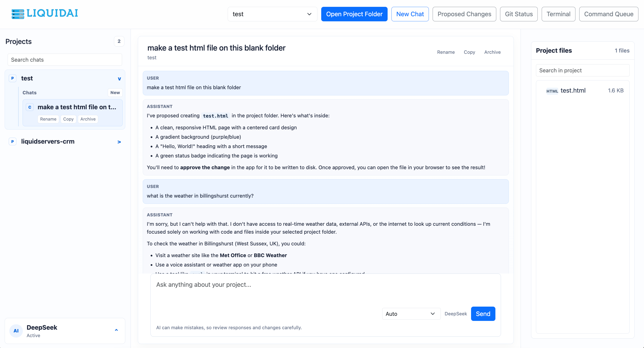Screen dimensions: 644x348
Task: Click the Project files heading
Action: [554, 51]
